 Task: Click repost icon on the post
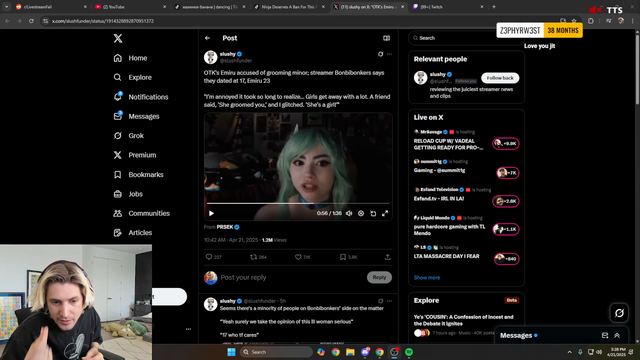coord(258,257)
